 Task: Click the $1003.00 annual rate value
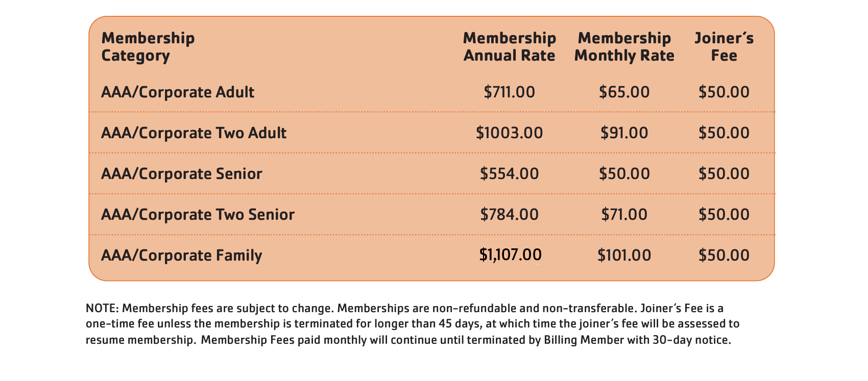(x=509, y=133)
